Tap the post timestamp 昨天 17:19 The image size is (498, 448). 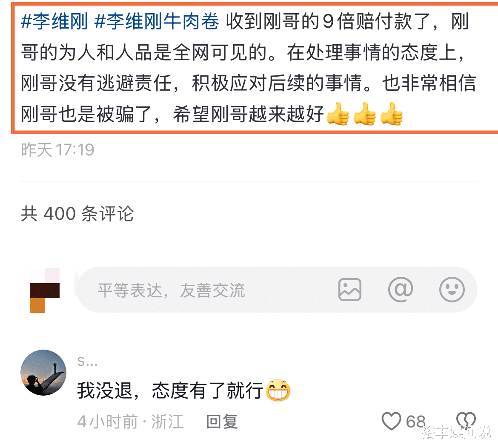tap(57, 149)
